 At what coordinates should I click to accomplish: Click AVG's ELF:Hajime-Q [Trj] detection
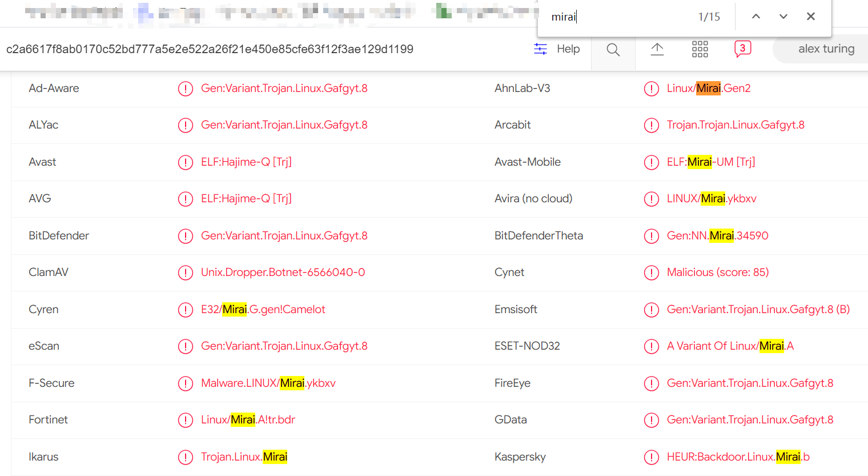pos(246,199)
